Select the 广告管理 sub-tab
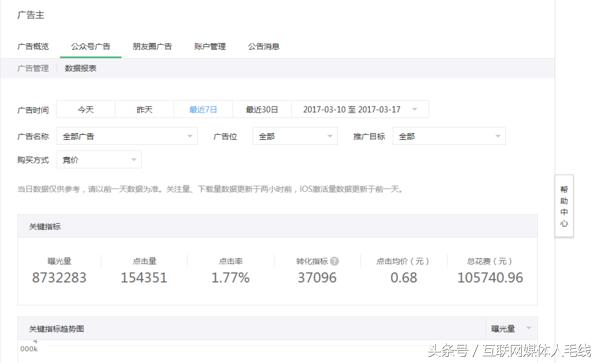This screenshot has height=363, width=600. pyautogui.click(x=33, y=68)
